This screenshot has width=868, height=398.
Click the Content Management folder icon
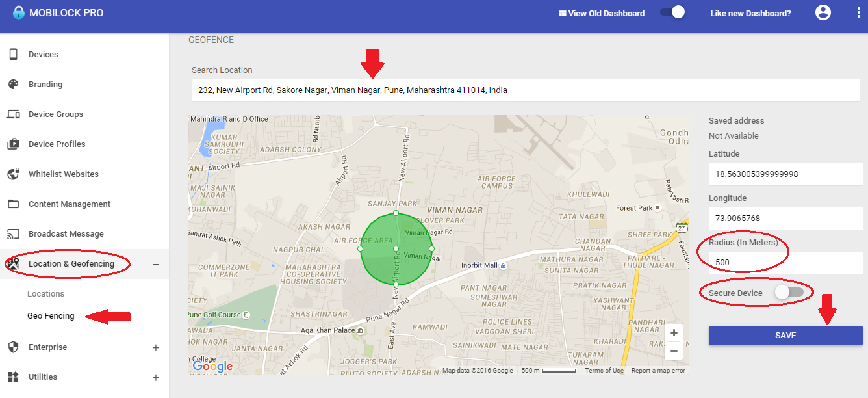13,204
